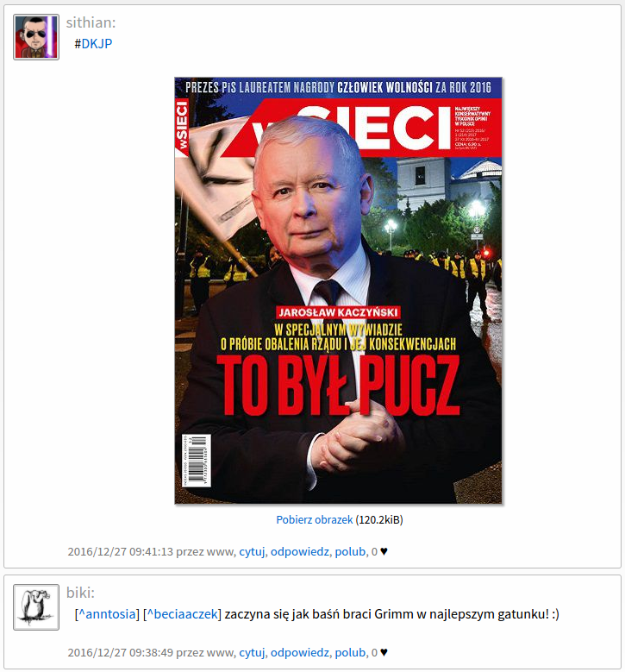
Task: View the wSieci magazine cover image
Action: [338, 291]
